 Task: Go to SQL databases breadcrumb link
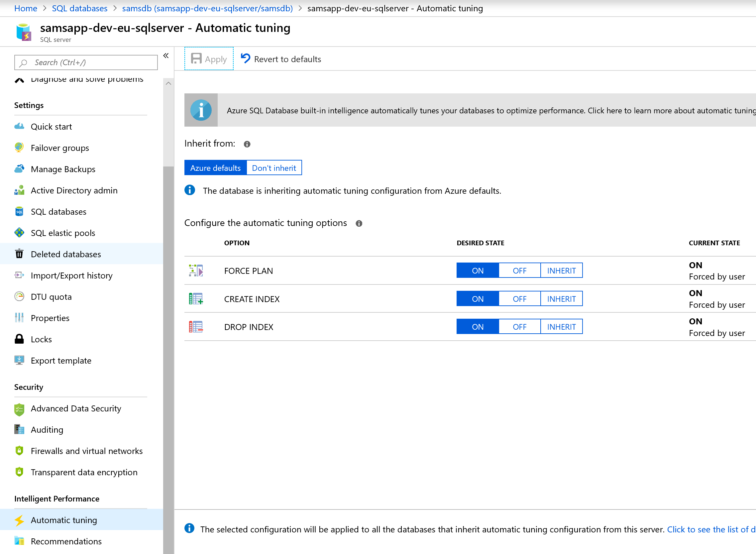pos(79,8)
